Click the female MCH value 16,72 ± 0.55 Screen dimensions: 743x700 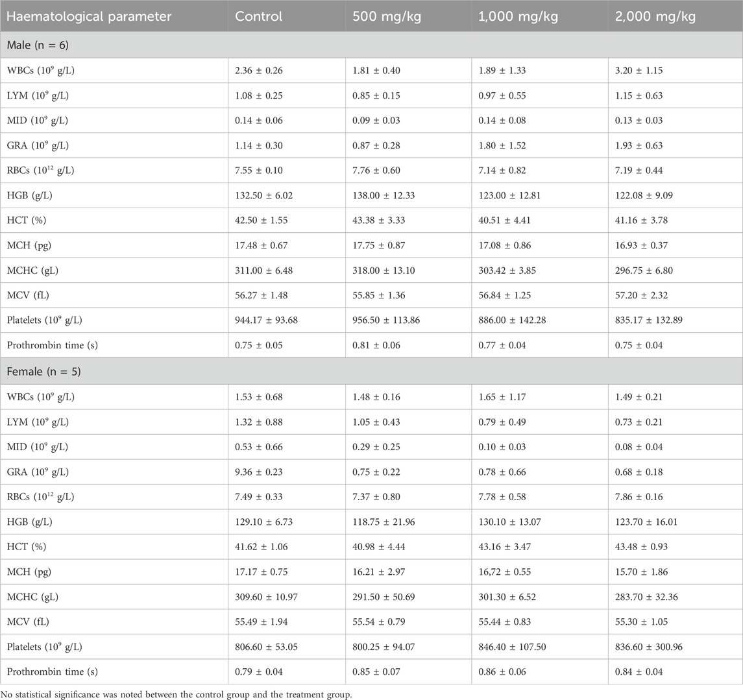coord(513,572)
